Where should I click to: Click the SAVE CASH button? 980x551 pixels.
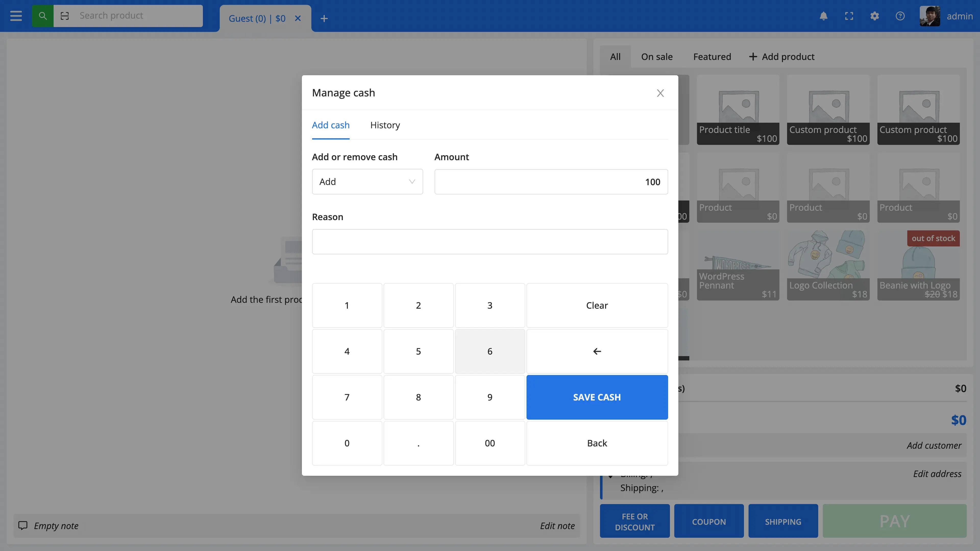coord(596,397)
